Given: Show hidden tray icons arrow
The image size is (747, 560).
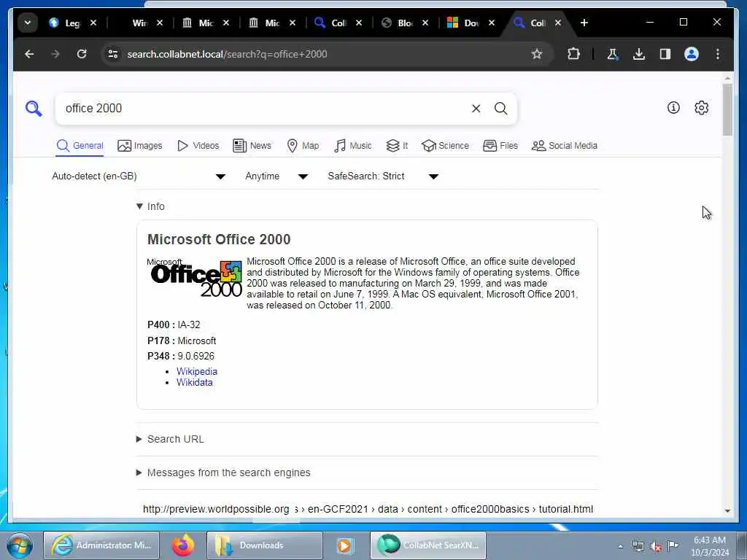Looking at the screenshot, I should tap(620, 546).
